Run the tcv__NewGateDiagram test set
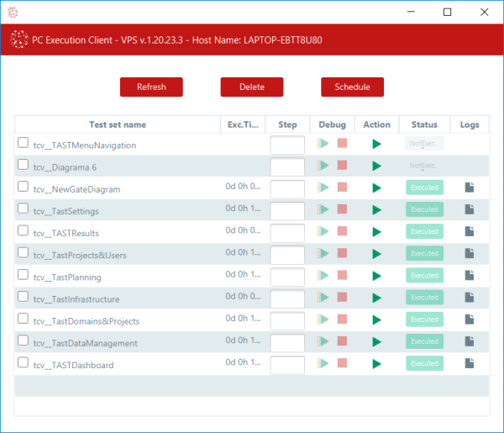 pos(376,187)
